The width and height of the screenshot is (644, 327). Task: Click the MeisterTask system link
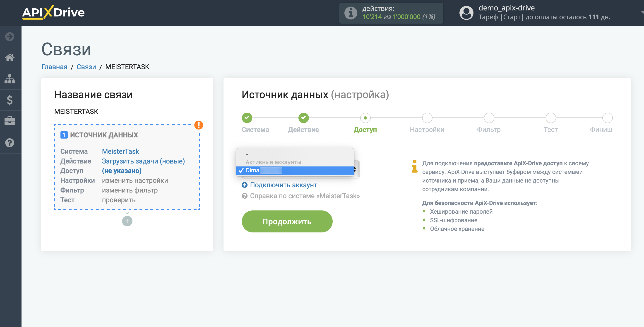(120, 151)
